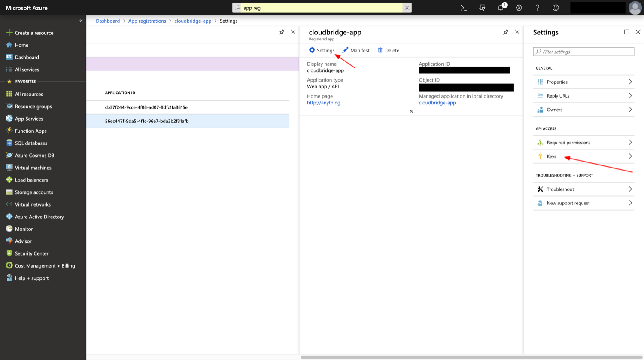
Task: Click the Load balancers diamond icon
Action: click(x=9, y=180)
